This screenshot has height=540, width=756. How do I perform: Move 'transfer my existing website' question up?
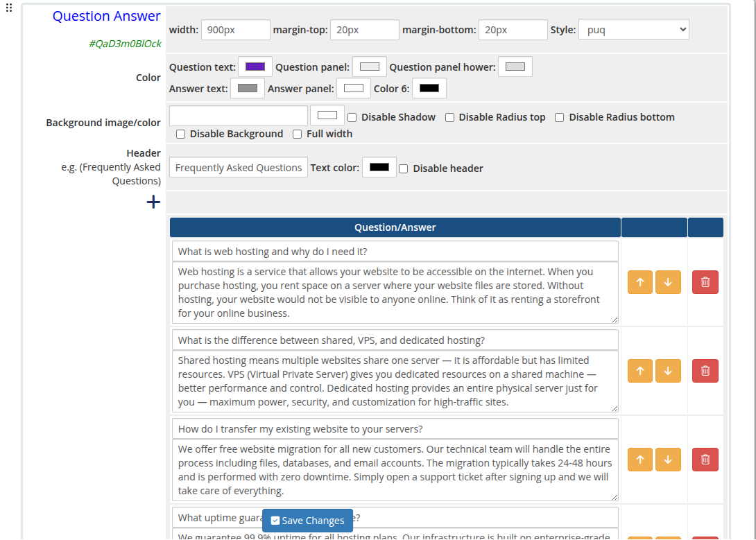[x=639, y=460]
